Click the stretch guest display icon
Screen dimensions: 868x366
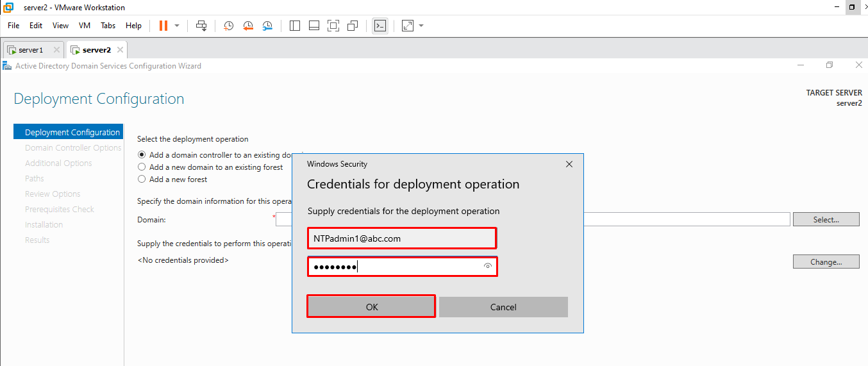click(x=408, y=26)
